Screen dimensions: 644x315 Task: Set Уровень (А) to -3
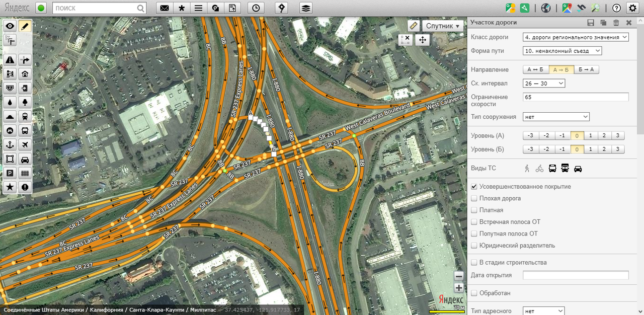tap(531, 136)
